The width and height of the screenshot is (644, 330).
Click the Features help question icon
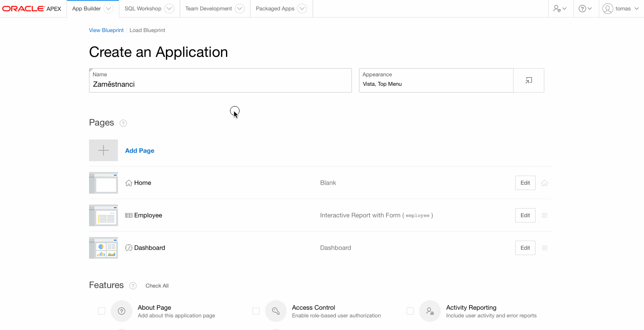point(133,286)
